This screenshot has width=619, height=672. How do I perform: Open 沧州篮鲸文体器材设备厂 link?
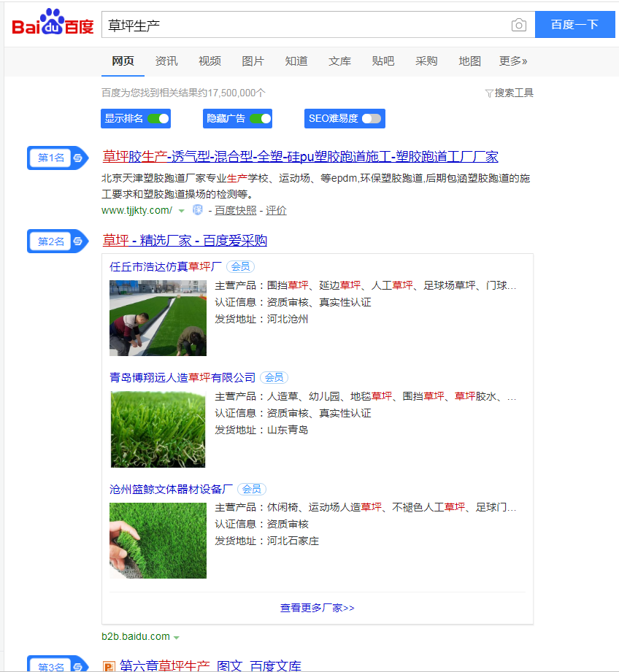171,489
